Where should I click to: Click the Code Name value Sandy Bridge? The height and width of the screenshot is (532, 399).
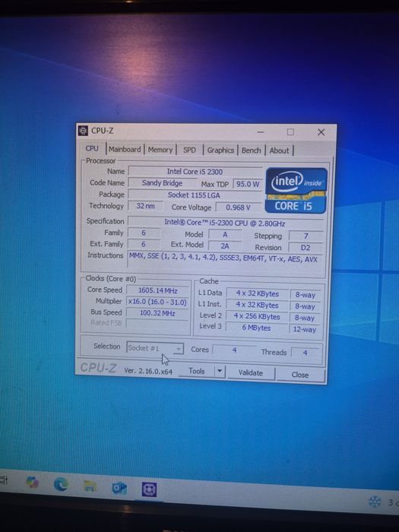pos(162,183)
